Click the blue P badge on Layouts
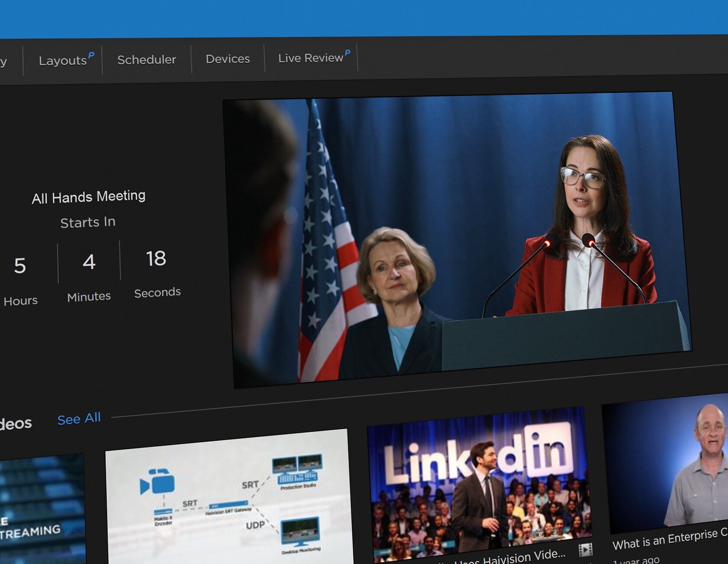 coord(91,55)
